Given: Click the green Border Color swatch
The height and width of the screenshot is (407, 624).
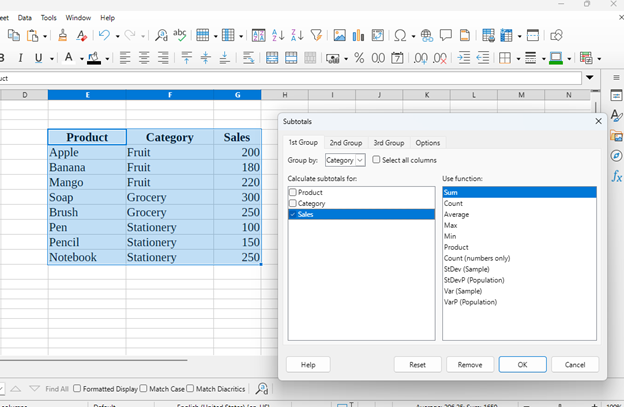Looking at the screenshot, I should click(556, 58).
